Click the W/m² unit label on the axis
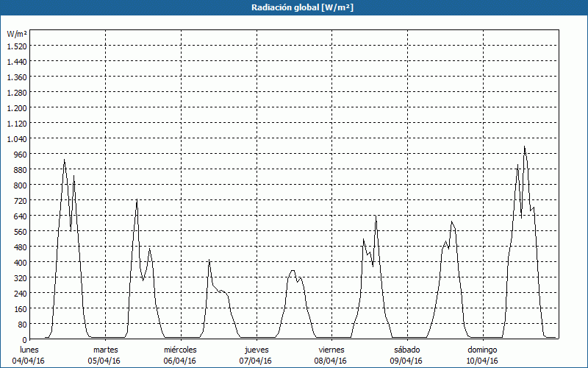This screenshot has width=588, height=368. coord(16,34)
